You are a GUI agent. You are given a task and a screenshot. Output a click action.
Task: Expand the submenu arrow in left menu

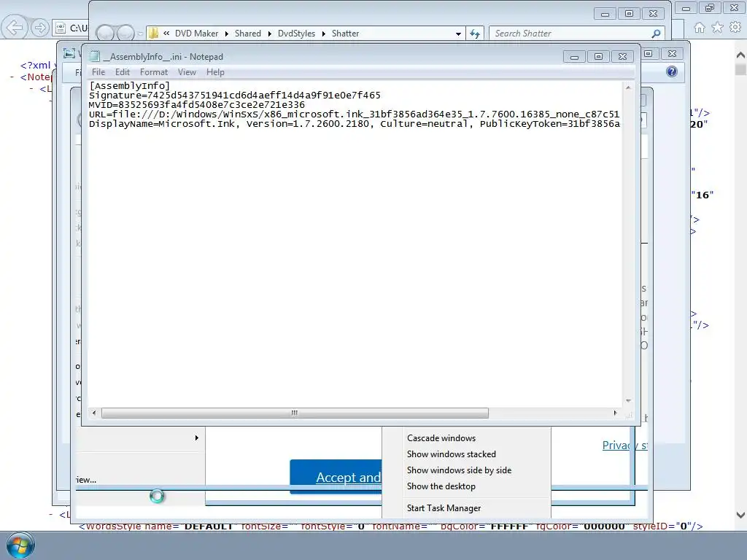[197, 437]
